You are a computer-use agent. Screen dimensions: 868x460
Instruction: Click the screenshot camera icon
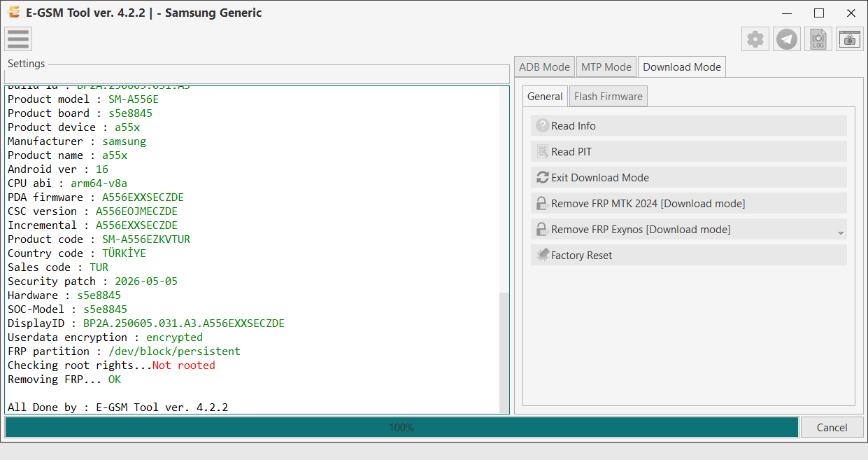tap(850, 39)
